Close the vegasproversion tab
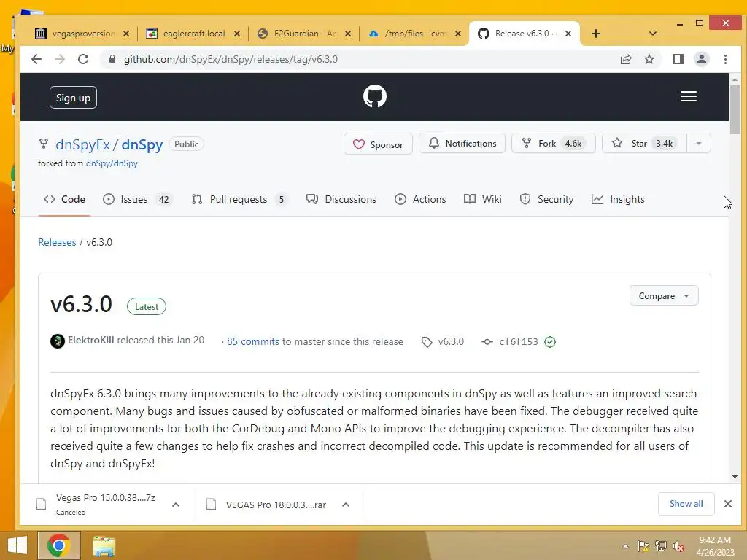747x560 pixels. pyautogui.click(x=125, y=34)
